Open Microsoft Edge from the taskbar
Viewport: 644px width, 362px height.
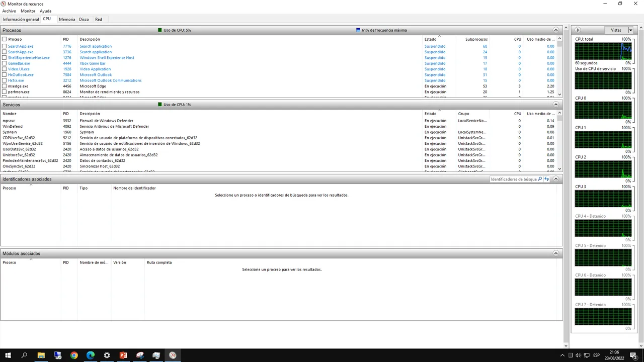point(91,355)
